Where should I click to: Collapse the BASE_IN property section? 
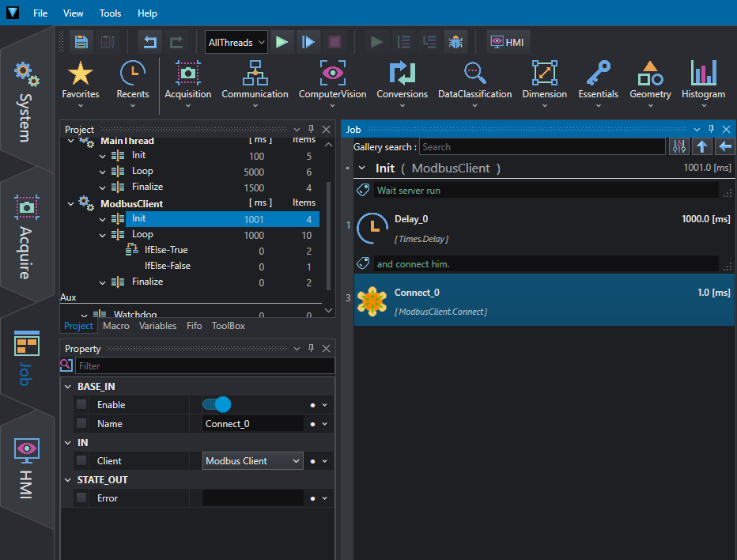(68, 387)
